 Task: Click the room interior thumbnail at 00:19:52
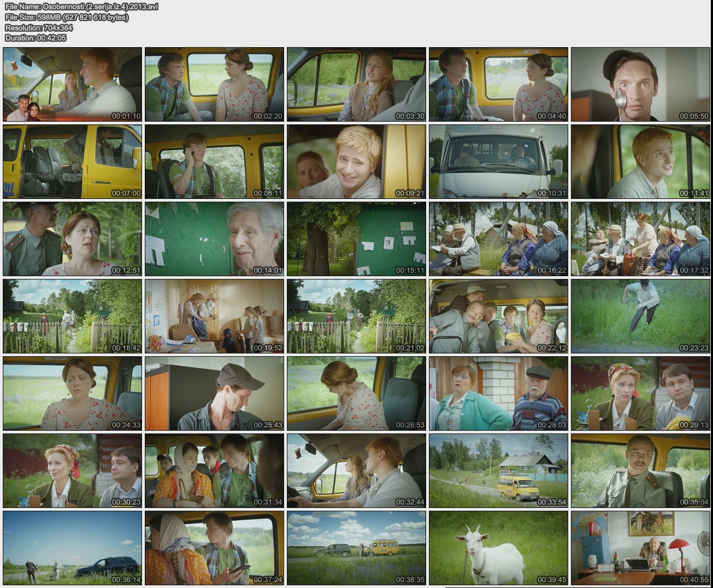(x=214, y=316)
